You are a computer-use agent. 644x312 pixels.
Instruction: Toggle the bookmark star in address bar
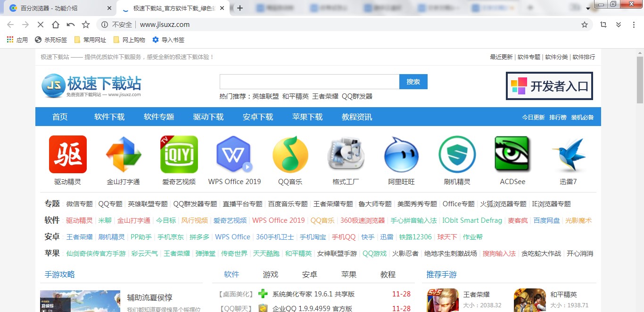point(584,24)
